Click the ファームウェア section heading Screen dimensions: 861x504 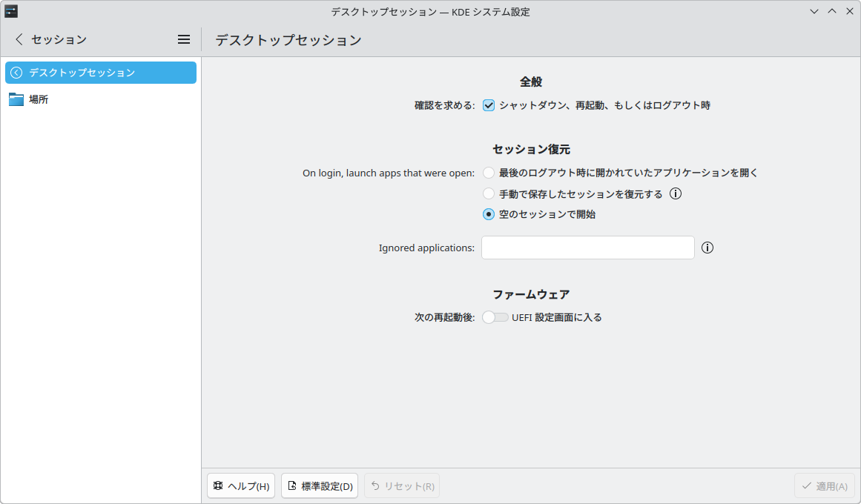pos(531,294)
